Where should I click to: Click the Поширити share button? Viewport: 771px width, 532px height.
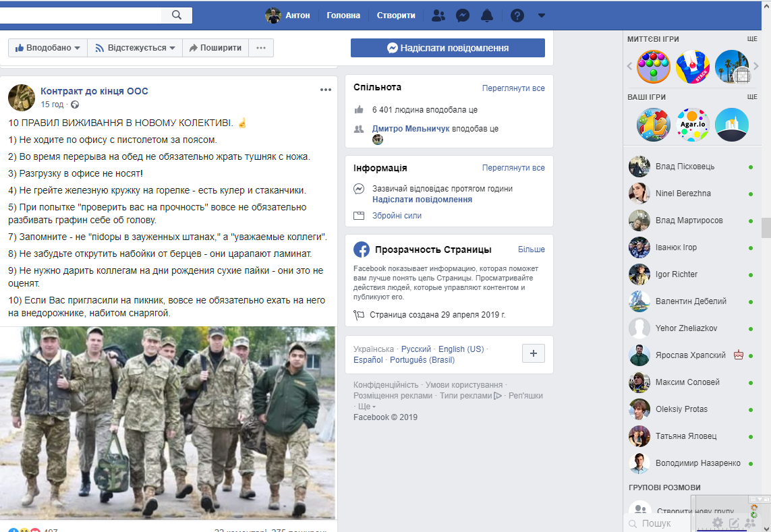click(x=215, y=48)
